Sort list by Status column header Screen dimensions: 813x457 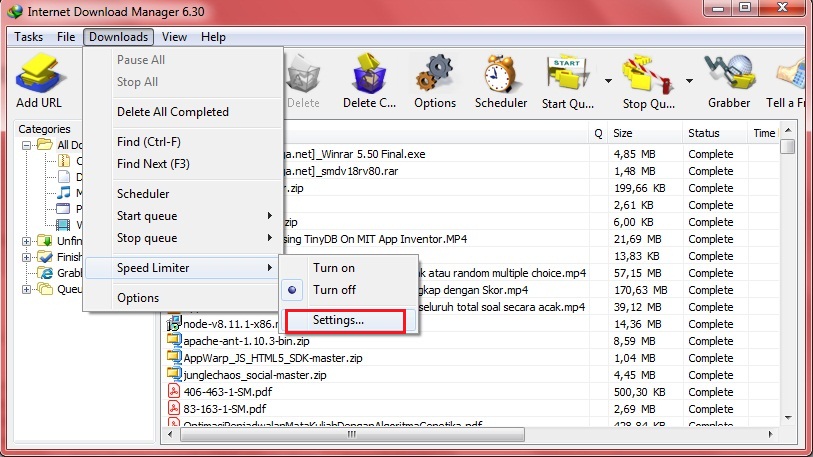714,133
